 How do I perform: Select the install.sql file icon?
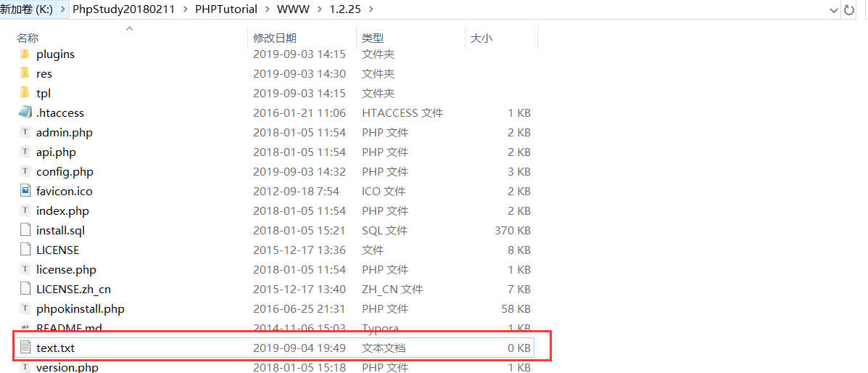(x=25, y=230)
